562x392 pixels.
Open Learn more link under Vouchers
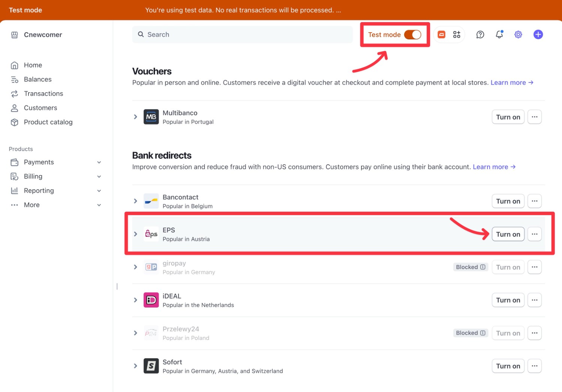(x=512, y=82)
